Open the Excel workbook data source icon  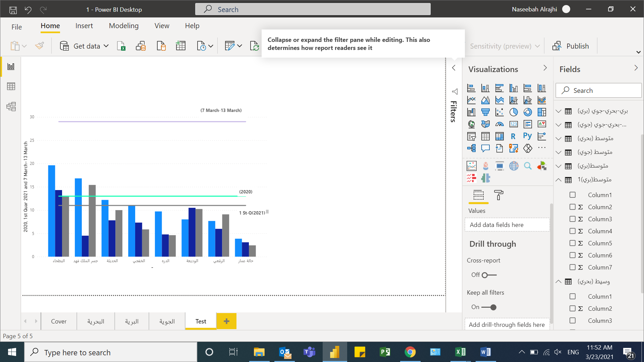(x=121, y=46)
